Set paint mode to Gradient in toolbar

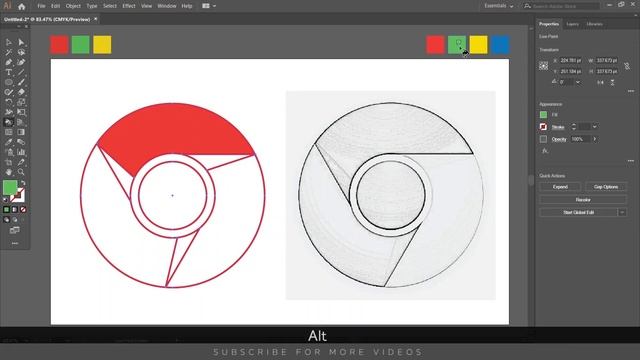point(15,209)
